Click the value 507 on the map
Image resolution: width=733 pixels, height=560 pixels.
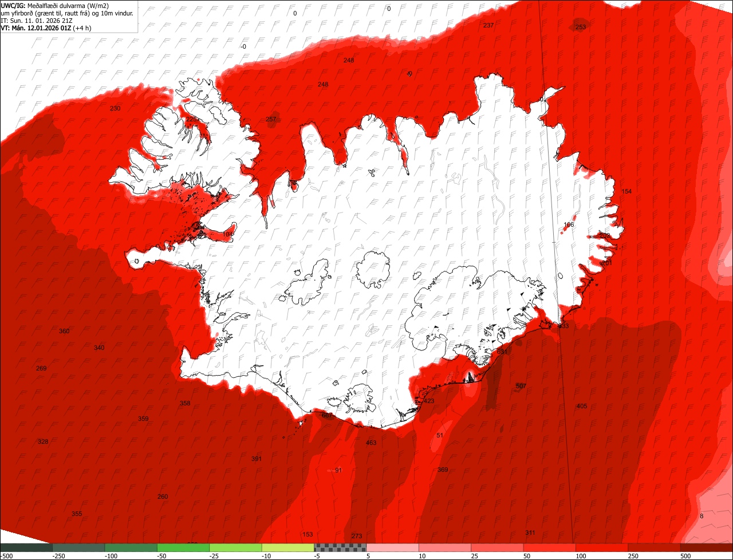click(521, 387)
